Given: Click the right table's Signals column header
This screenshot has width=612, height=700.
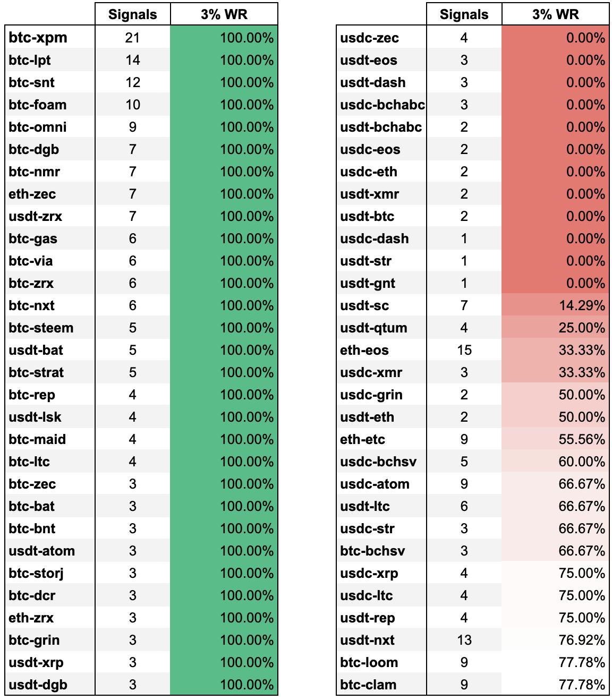Looking at the screenshot, I should click(464, 14).
